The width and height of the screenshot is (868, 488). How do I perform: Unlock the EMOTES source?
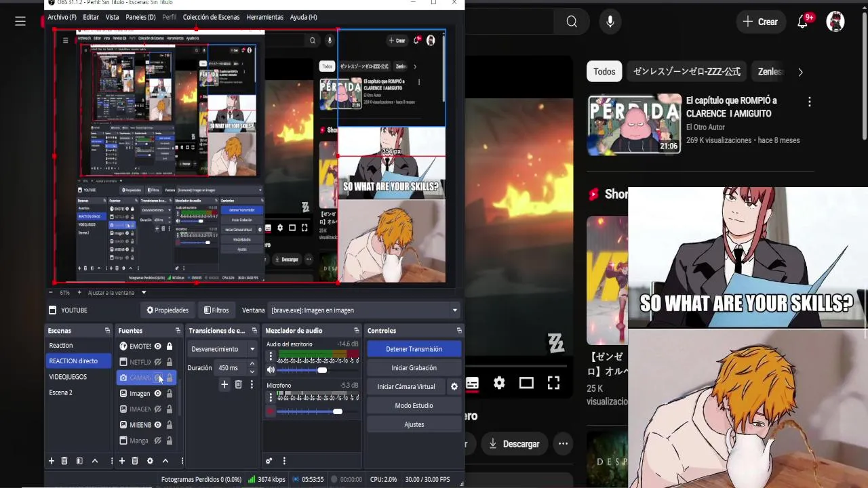point(170,346)
